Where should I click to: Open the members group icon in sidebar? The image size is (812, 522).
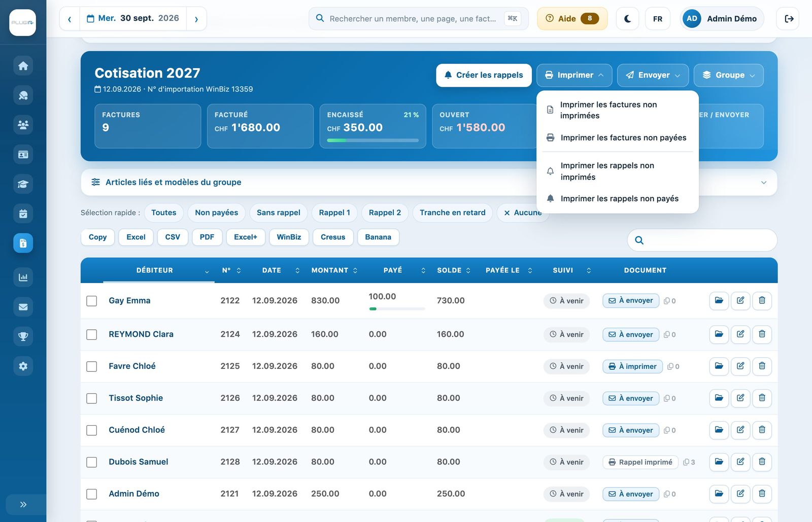point(23,125)
